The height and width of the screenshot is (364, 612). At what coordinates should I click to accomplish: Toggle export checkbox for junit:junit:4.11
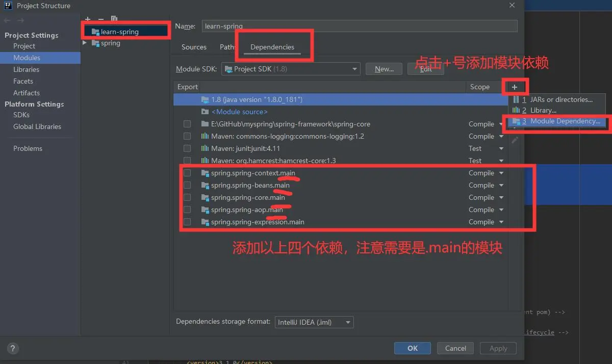pos(187,148)
